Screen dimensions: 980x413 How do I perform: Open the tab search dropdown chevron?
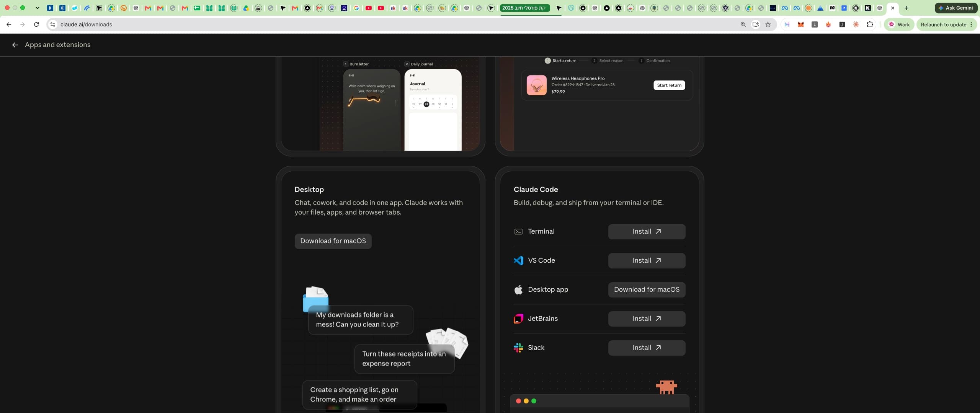[37, 8]
